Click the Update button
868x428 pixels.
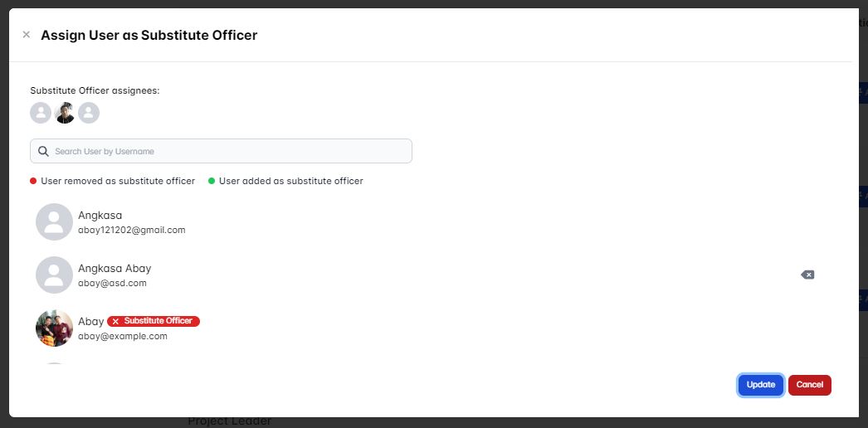coord(761,385)
